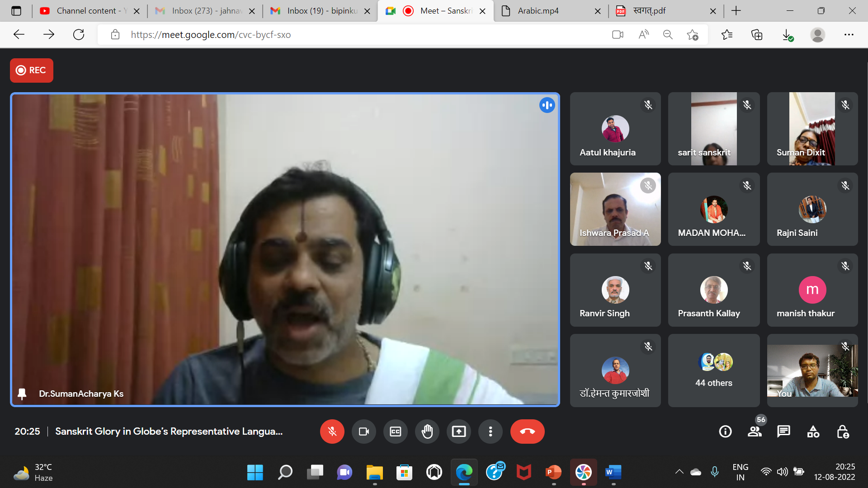Switch to the Arabic.mp4 tab
This screenshot has width=868, height=488.
tap(538, 11)
